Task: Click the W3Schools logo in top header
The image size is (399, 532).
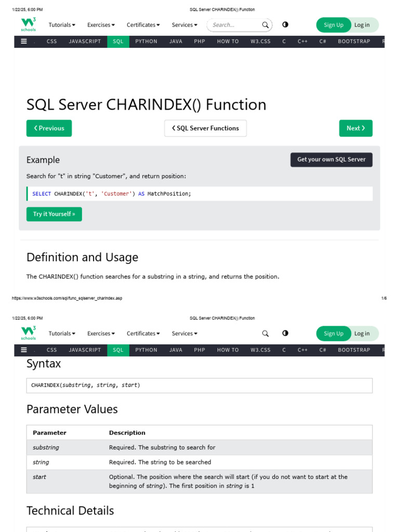Action: click(29, 25)
